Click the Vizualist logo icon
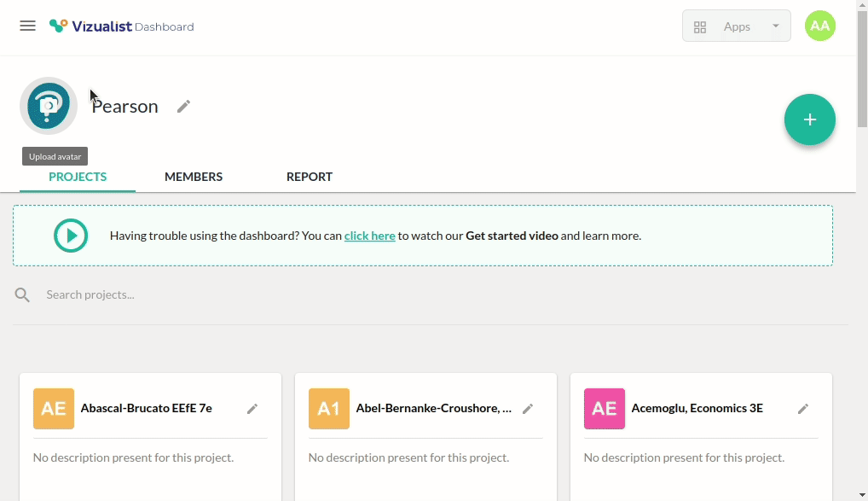 [x=58, y=26]
